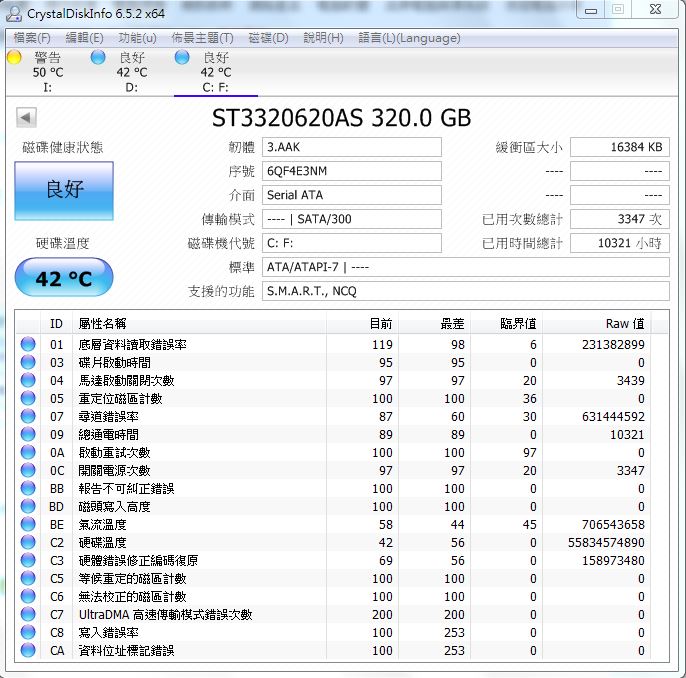Screen dimensions: 686x678
Task: Click status orb for attribute 01 row
Action: pos(28,344)
